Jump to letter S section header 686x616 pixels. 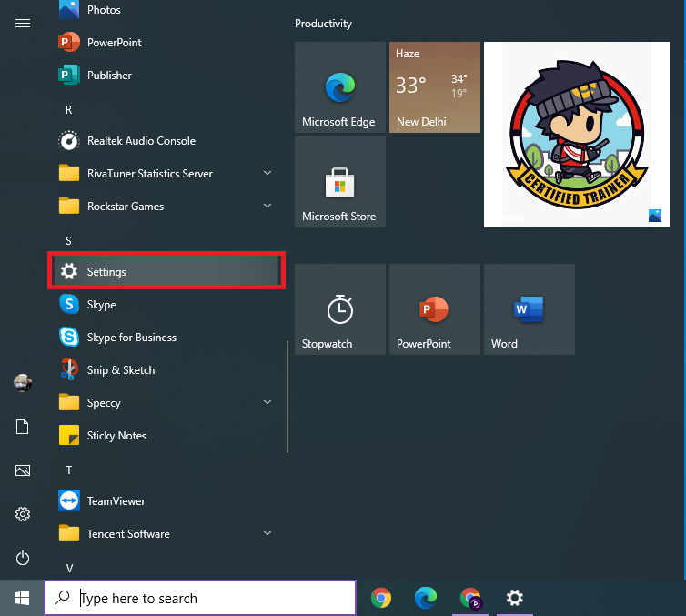point(68,240)
